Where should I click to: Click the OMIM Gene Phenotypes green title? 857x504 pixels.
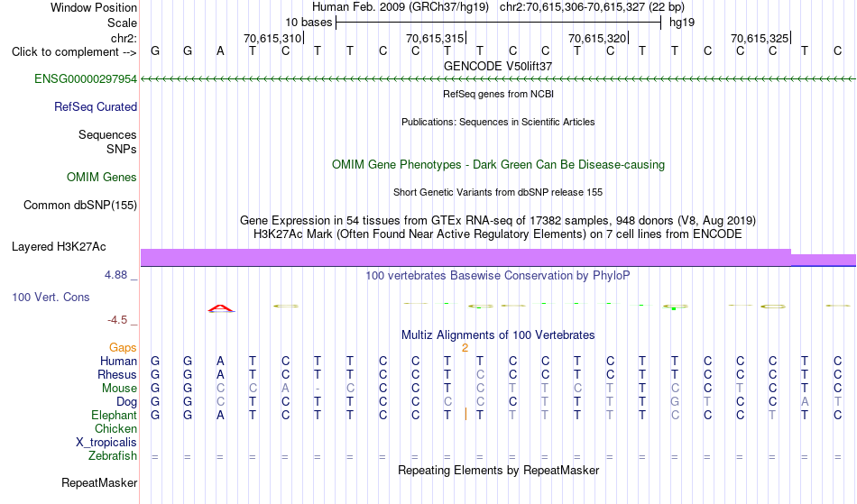[498, 164]
